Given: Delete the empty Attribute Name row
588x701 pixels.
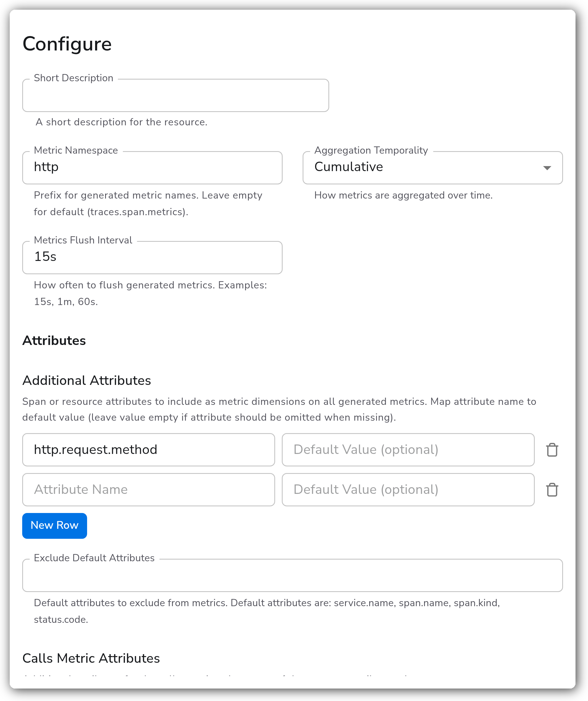Looking at the screenshot, I should point(552,490).
